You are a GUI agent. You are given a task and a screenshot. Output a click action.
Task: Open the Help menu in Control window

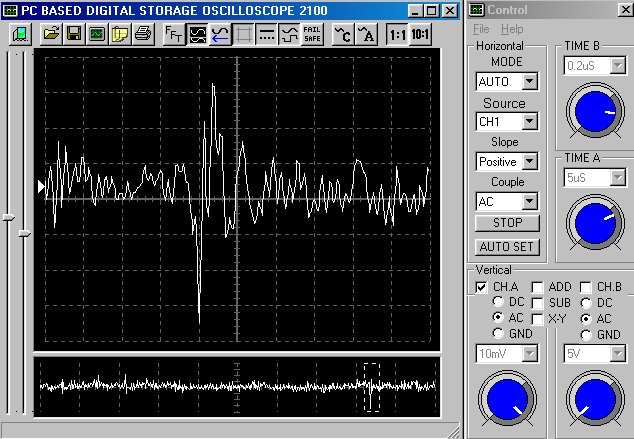512,29
